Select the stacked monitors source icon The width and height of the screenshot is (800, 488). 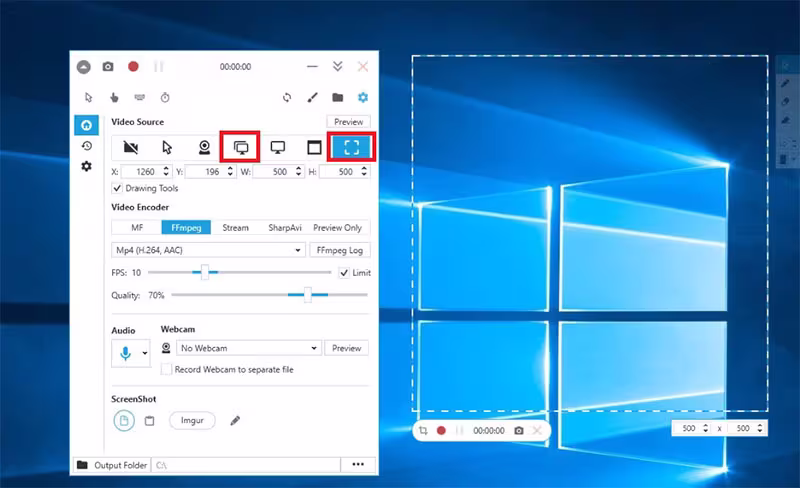point(240,148)
